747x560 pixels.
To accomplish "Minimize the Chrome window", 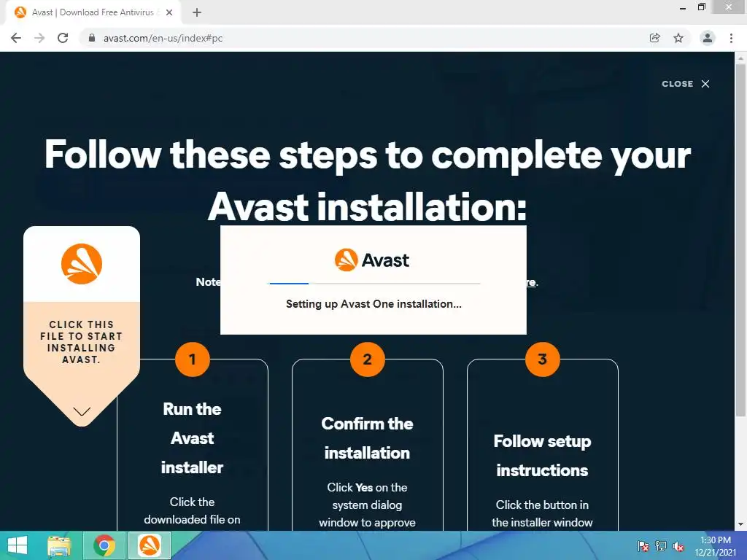I will coord(683,7).
